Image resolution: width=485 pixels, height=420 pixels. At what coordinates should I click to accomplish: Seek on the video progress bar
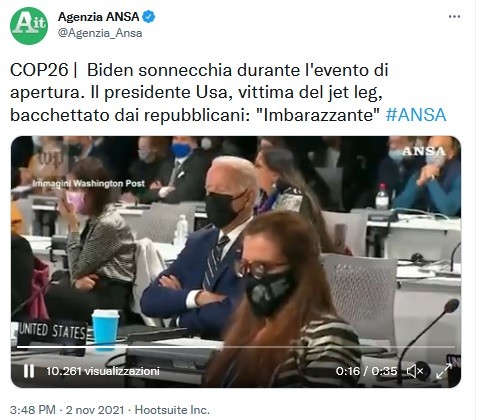[x=236, y=347]
